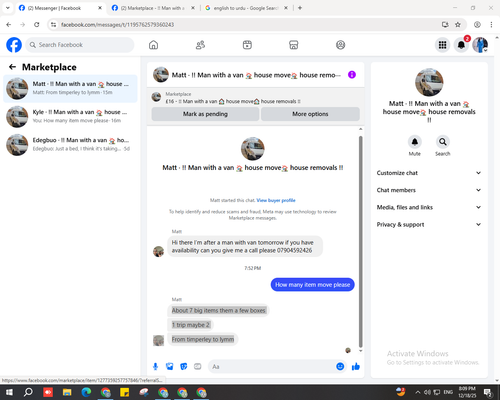Open the ENG language indicator in the tray
Screen dimensions: 500x400
click(x=448, y=392)
